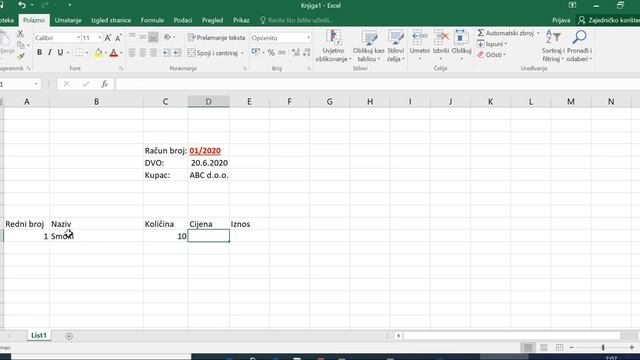Toggle Prelamanje teksta wrap text
Screen dimensions: 640x360
point(216,38)
